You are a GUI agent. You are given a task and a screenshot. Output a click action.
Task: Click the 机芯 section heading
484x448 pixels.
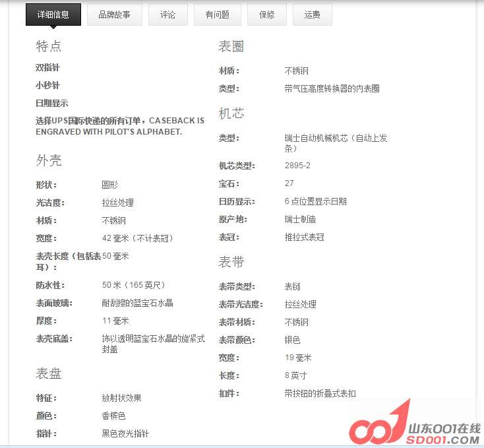click(x=231, y=113)
